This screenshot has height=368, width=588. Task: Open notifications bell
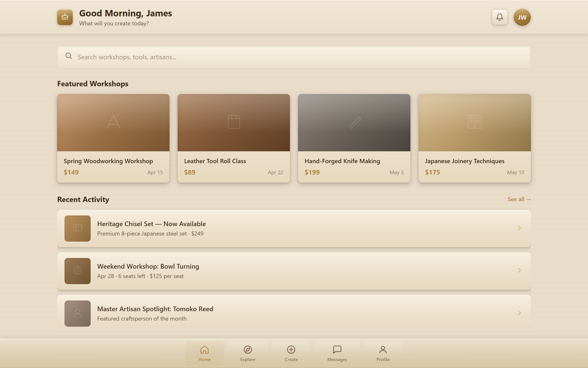click(x=500, y=17)
